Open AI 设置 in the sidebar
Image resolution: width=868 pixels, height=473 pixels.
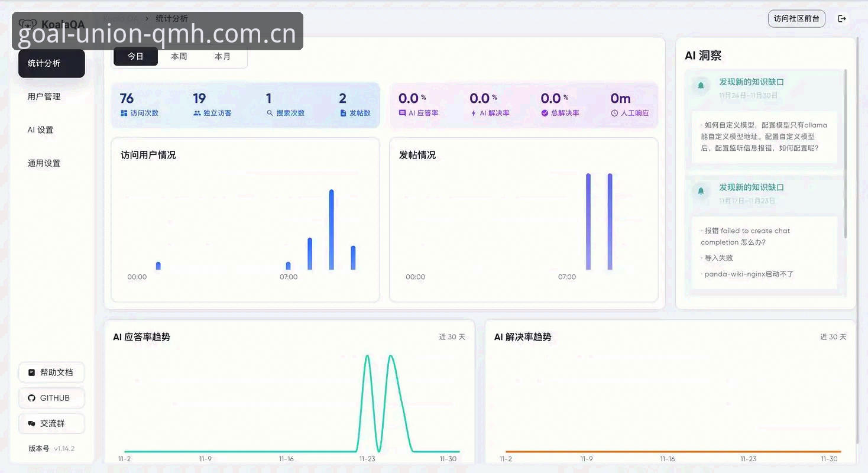tap(51, 129)
